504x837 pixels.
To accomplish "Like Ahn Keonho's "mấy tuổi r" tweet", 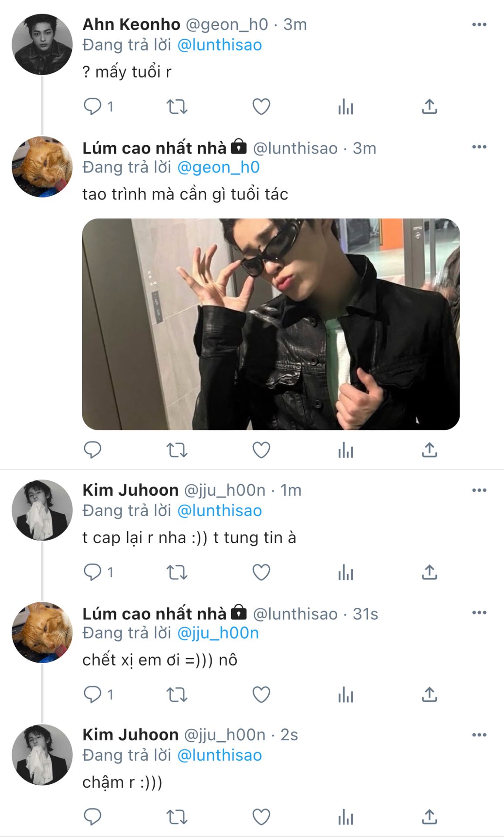I will (261, 107).
